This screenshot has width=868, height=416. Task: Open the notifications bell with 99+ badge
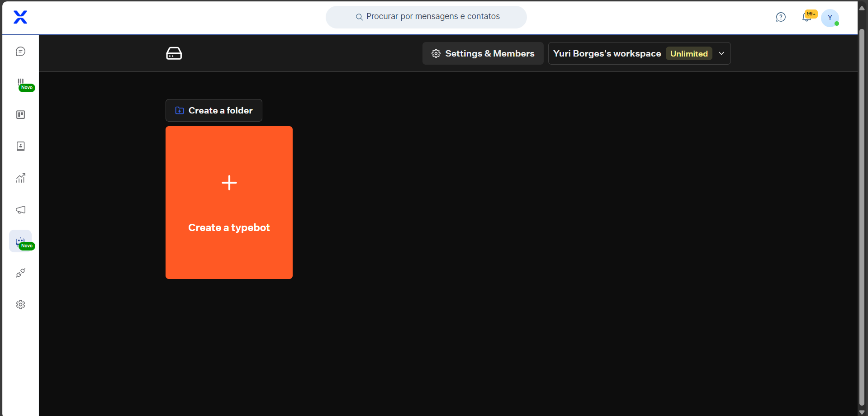(x=807, y=17)
